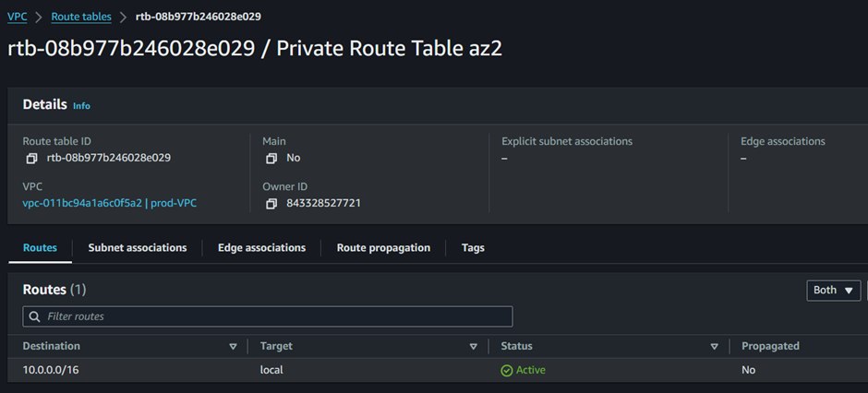Sort by Destination column arrow
Viewport: 868px width, 393px height.
coord(233,347)
